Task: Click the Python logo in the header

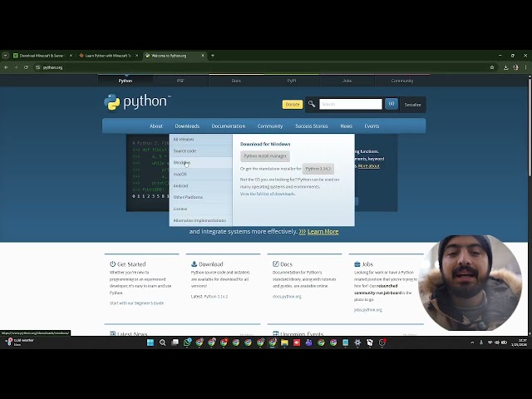Action: pos(135,101)
